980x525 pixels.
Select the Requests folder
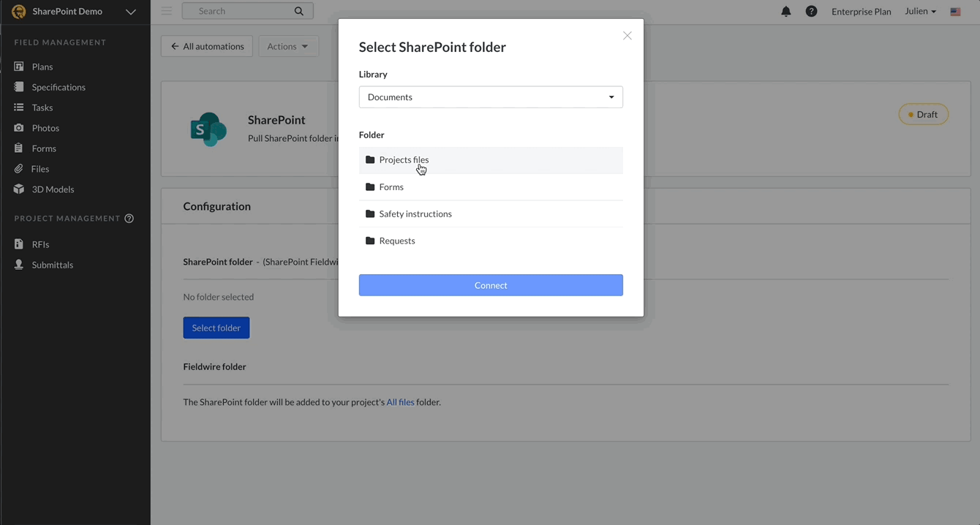(397, 241)
